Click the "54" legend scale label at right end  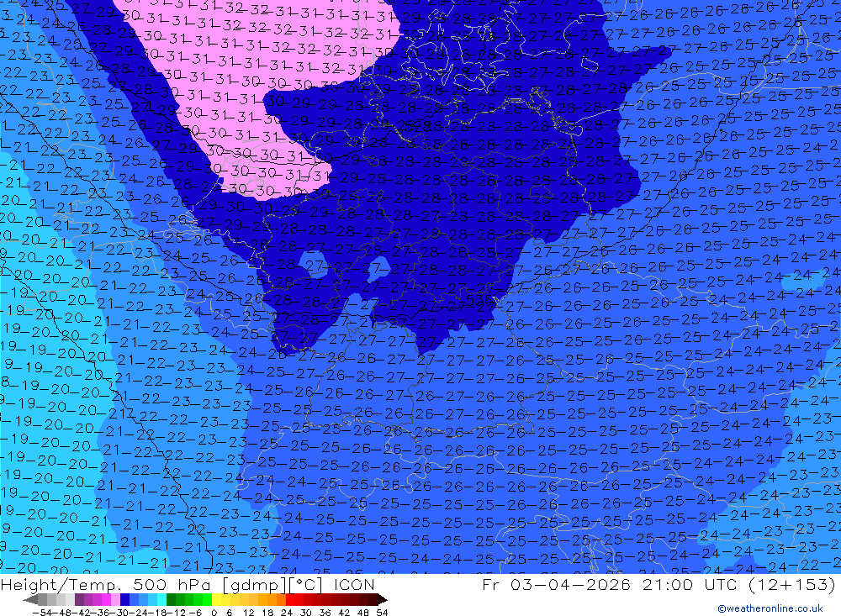point(382,613)
